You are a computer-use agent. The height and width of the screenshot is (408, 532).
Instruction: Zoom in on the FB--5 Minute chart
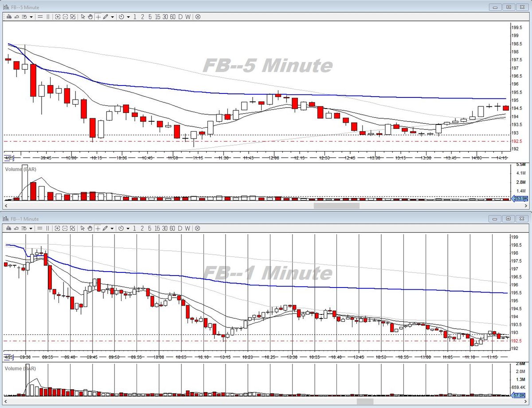click(x=58, y=17)
